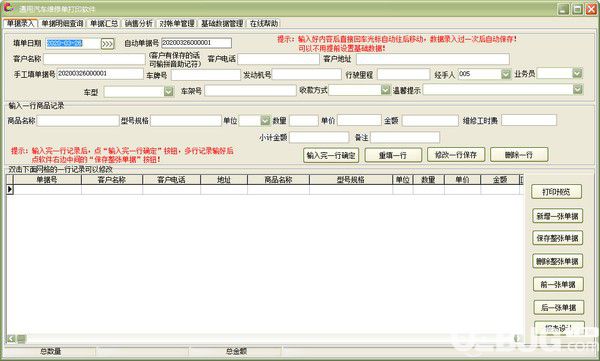600x361 pixels.
Task: Click the 车牌号 input field
Action: [205, 75]
